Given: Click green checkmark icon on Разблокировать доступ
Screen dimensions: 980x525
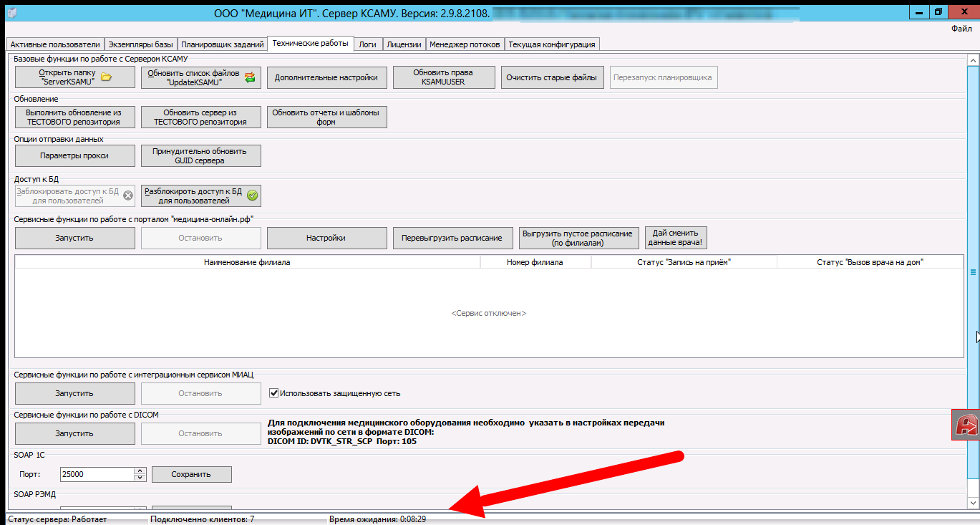Looking at the screenshot, I should [252, 196].
